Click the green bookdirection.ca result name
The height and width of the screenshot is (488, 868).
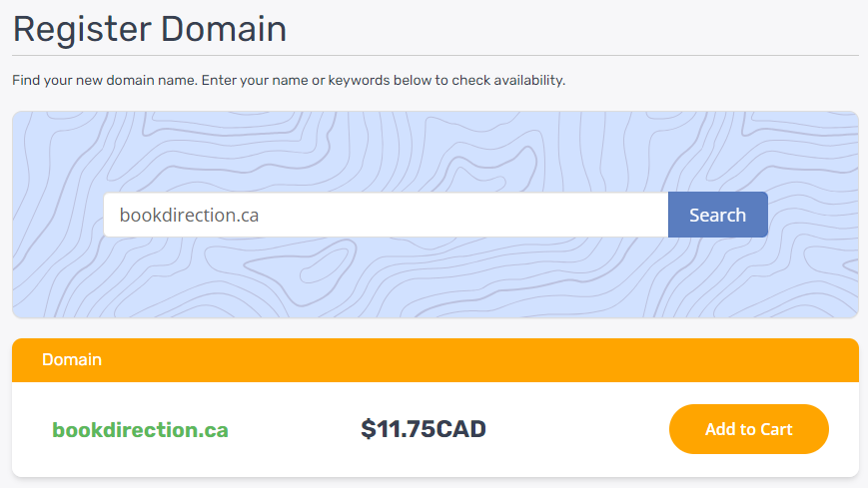tap(140, 430)
